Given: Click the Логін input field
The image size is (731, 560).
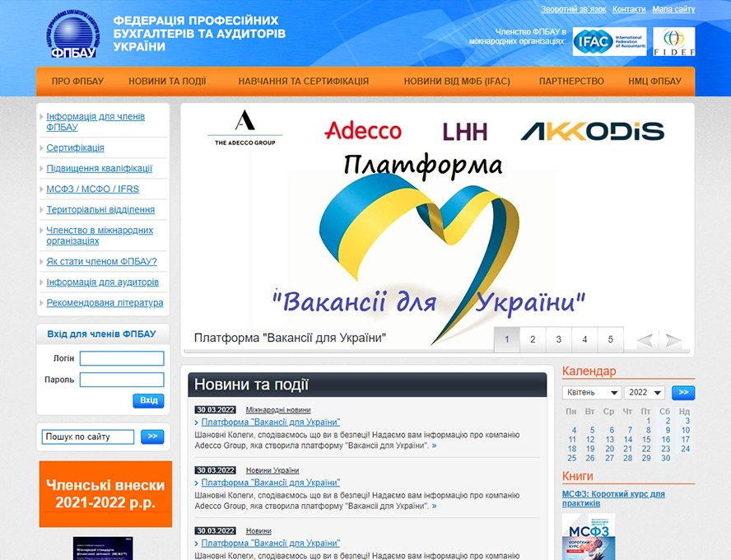Looking at the screenshot, I should coord(122,358).
